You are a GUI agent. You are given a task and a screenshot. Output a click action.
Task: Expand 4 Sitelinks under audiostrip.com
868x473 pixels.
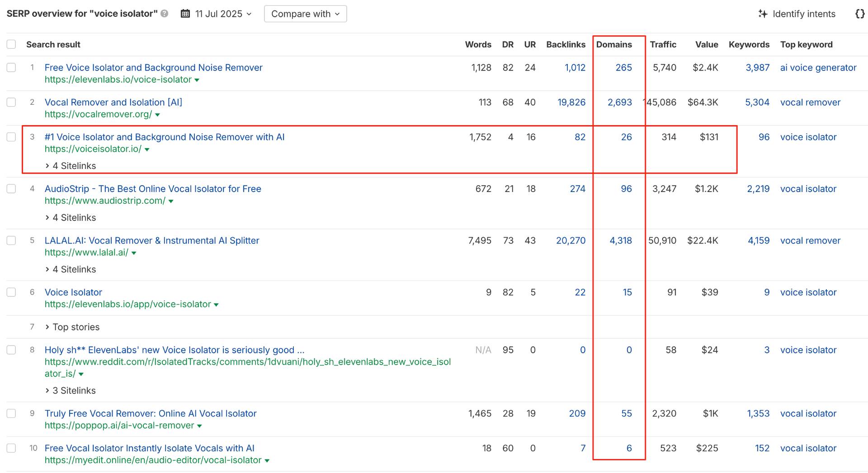click(71, 218)
